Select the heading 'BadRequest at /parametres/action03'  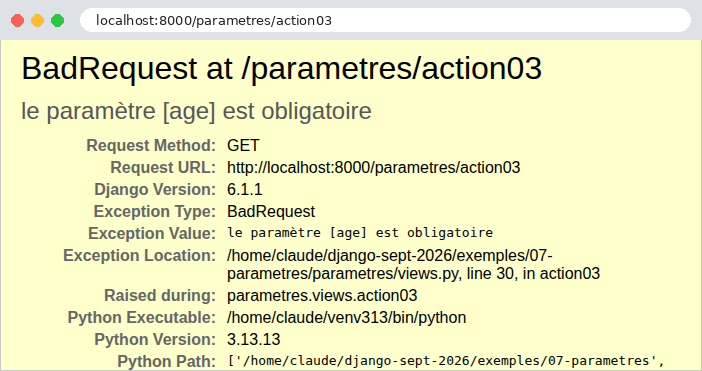pos(282,68)
